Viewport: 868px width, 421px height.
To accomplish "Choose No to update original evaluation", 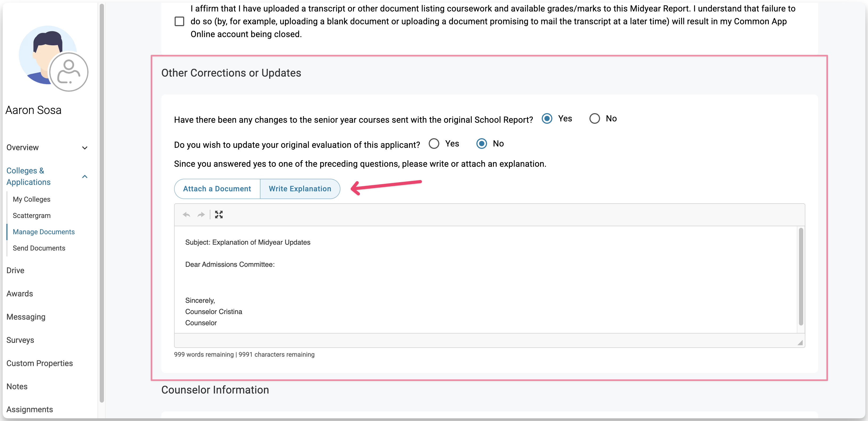I will point(481,144).
